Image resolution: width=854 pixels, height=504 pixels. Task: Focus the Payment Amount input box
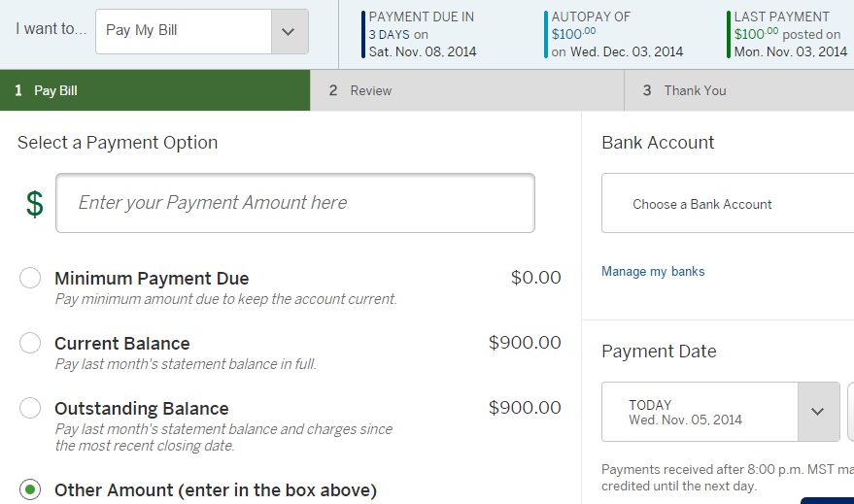pyautogui.click(x=295, y=203)
